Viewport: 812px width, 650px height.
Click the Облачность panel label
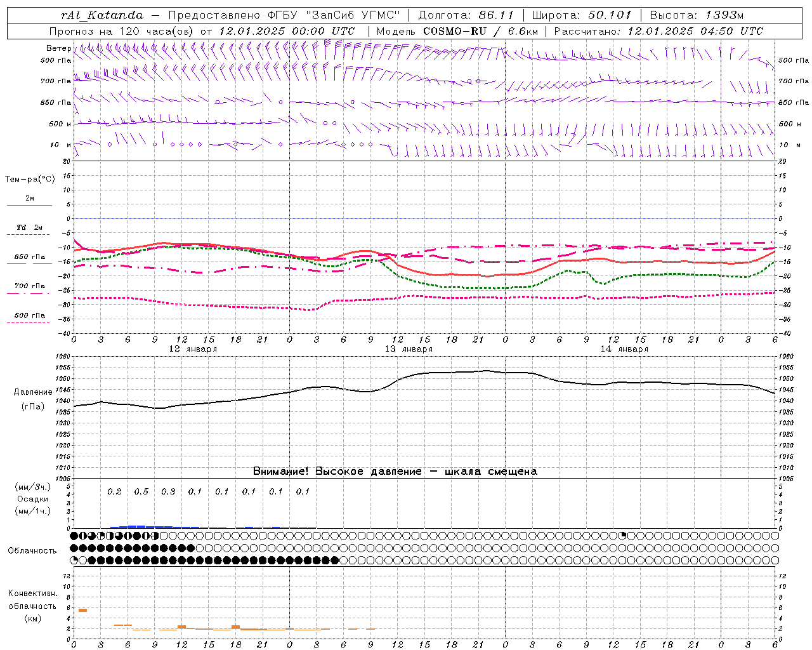tap(32, 551)
